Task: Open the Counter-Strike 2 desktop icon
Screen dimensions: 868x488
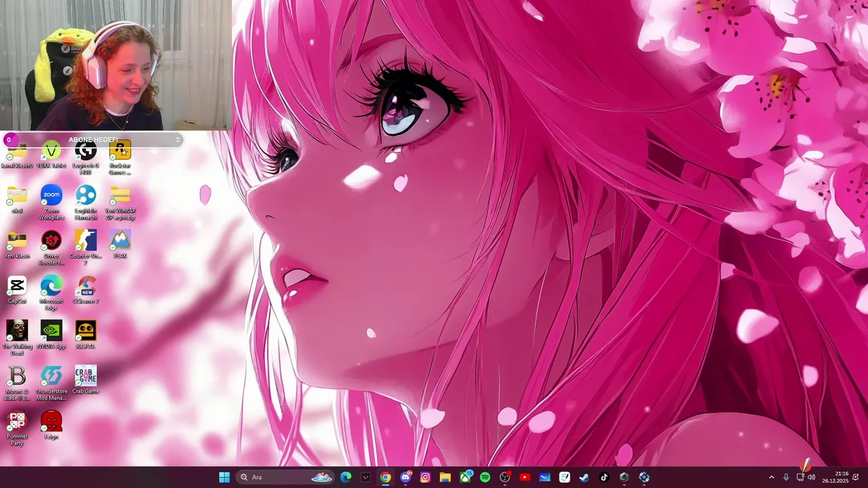Action: click(x=85, y=247)
